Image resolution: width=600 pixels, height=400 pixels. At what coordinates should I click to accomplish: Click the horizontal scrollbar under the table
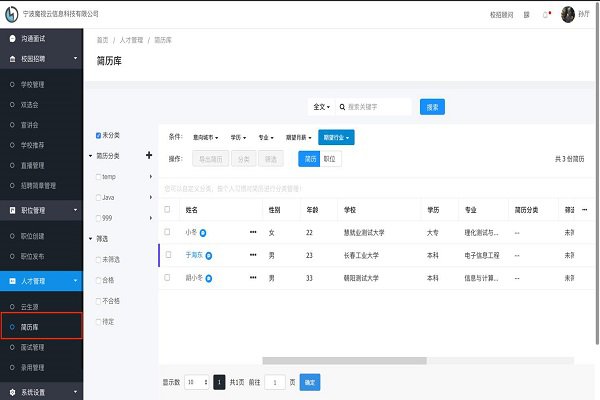(x=344, y=361)
